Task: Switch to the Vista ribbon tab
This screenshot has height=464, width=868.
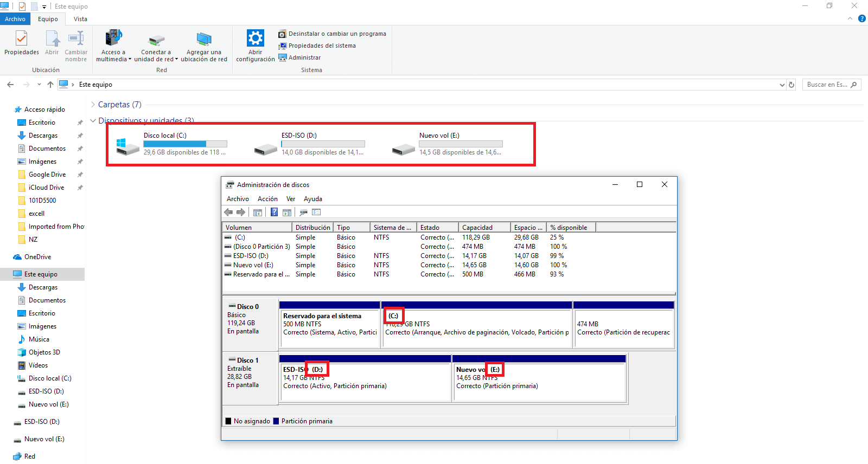Action: pos(80,19)
